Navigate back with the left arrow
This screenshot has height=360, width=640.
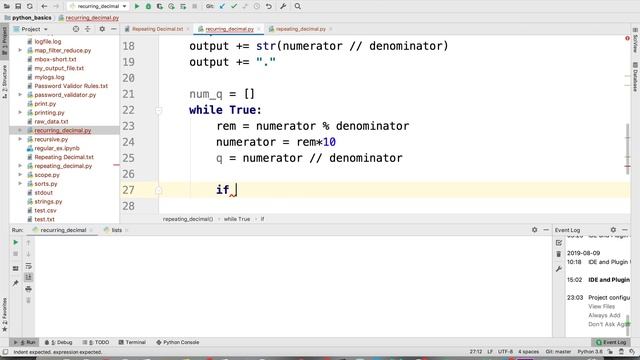(44, 6)
